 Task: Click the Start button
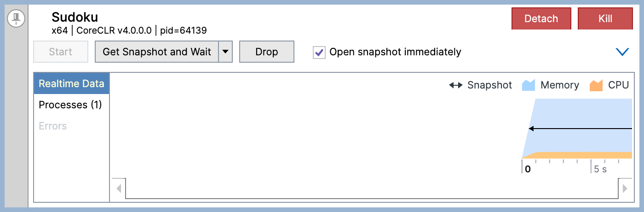[61, 52]
